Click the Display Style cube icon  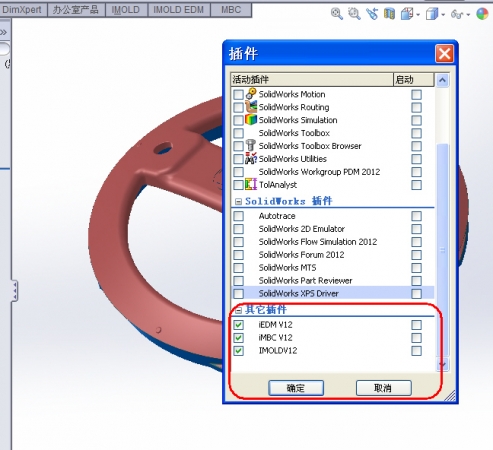(432, 14)
